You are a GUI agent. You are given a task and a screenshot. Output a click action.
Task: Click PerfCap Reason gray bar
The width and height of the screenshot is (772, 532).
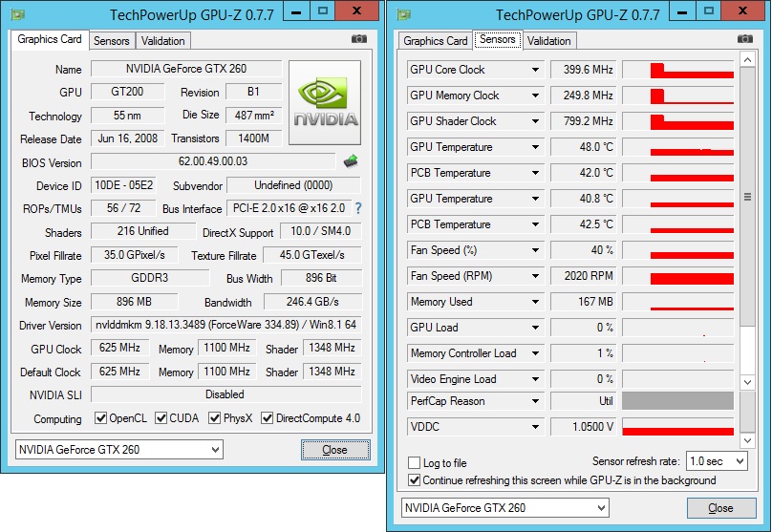point(678,401)
